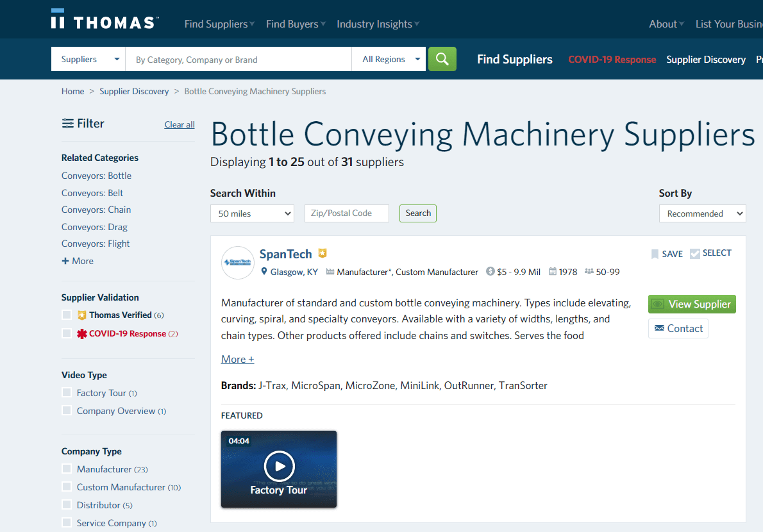This screenshot has height=532, width=763.
Task: Open Conveyors: Flight category
Action: [x=96, y=244]
